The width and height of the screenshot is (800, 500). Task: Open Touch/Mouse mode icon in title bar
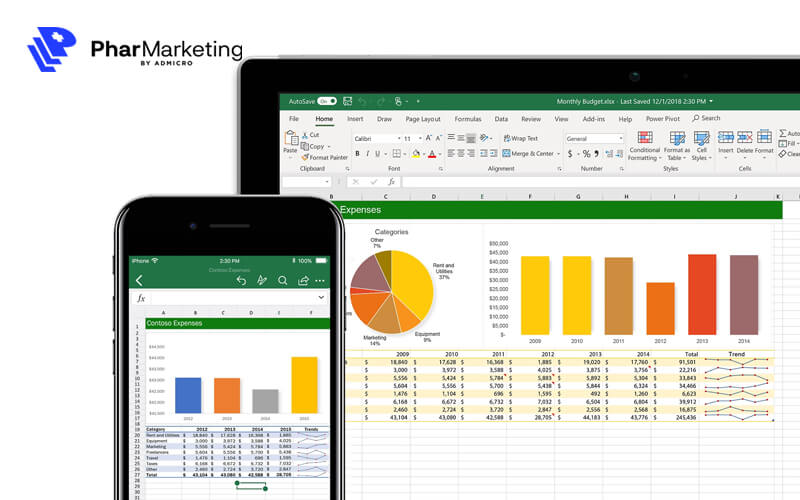coord(398,101)
